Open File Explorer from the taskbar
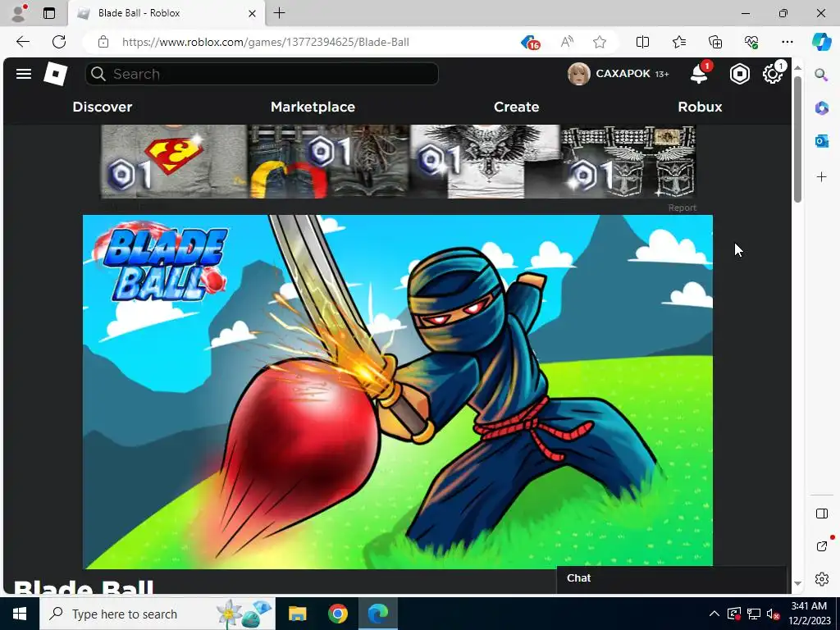Viewport: 840px width, 630px height. pyautogui.click(x=297, y=614)
